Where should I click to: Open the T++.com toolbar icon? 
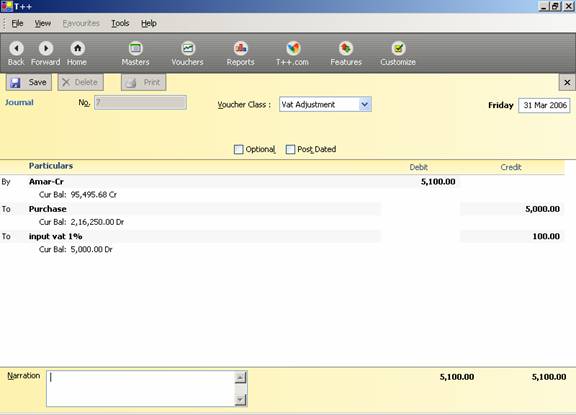293,48
